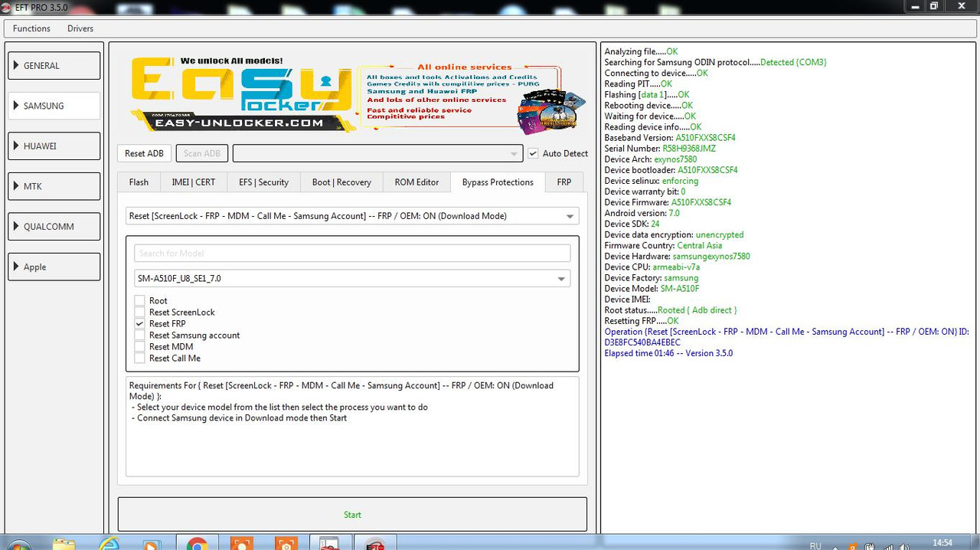Click log line 'Elapsed time 01:46 -- Version 3.5.0'
980x550 pixels.
pos(668,353)
